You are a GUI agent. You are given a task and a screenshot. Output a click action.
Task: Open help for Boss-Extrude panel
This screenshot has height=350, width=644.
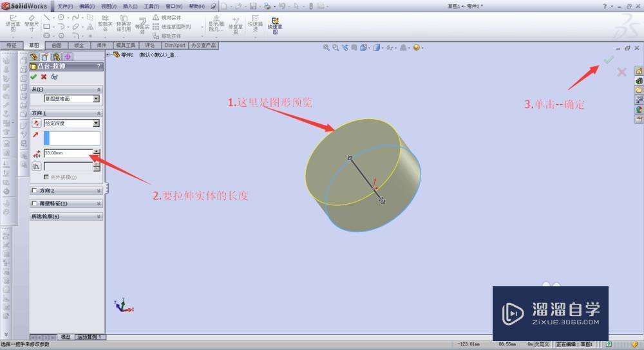[x=99, y=66]
